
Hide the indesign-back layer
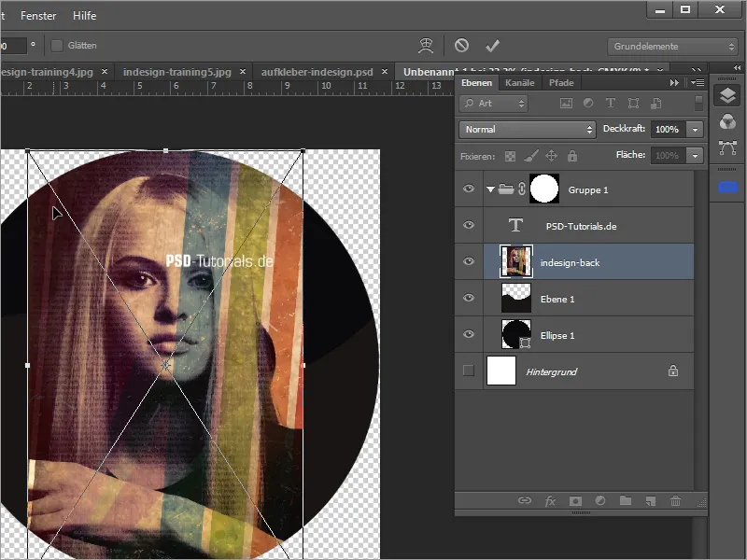(x=469, y=261)
